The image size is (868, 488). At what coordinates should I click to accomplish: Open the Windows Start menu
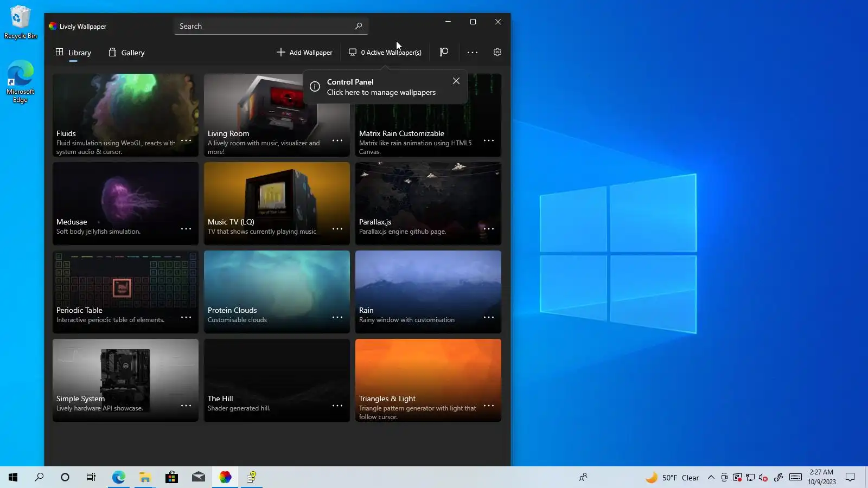pyautogui.click(x=13, y=477)
